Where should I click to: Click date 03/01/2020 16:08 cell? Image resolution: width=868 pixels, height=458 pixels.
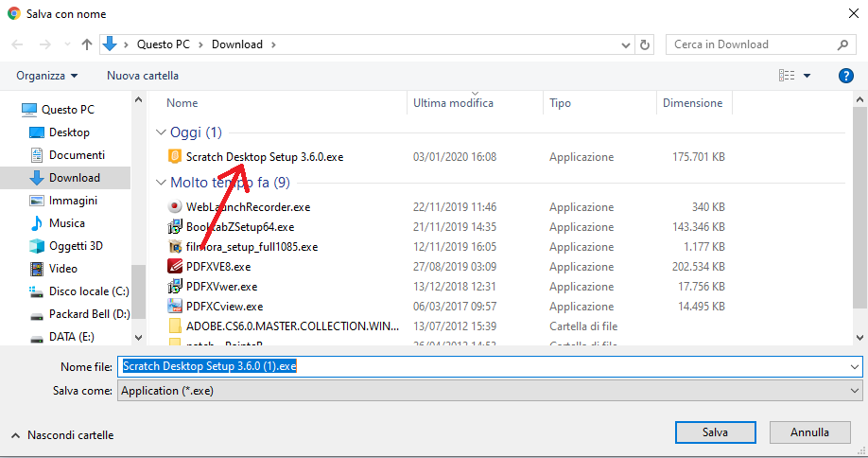point(455,157)
